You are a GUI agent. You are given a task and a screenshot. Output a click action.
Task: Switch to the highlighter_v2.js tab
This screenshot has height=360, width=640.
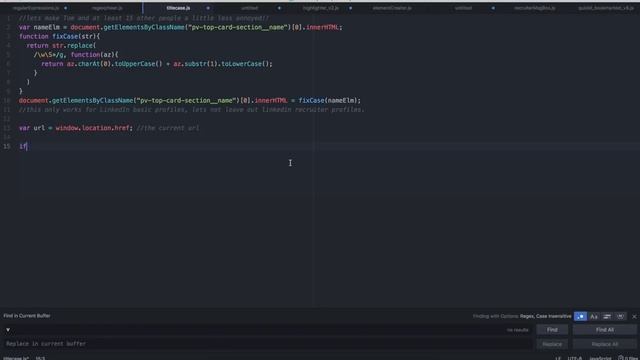[320, 8]
